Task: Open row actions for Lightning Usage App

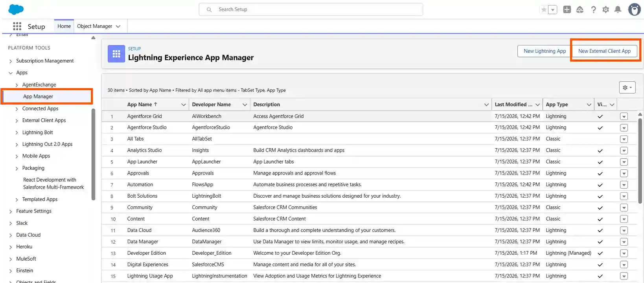Action: click(624, 276)
